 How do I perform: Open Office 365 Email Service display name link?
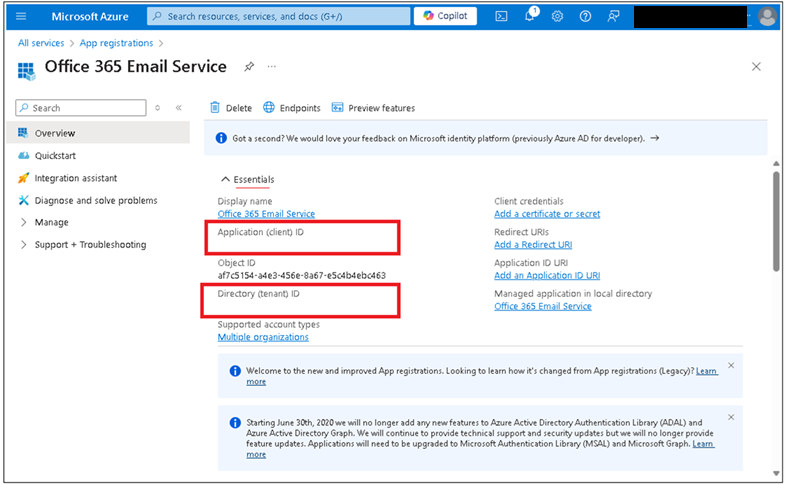point(266,214)
